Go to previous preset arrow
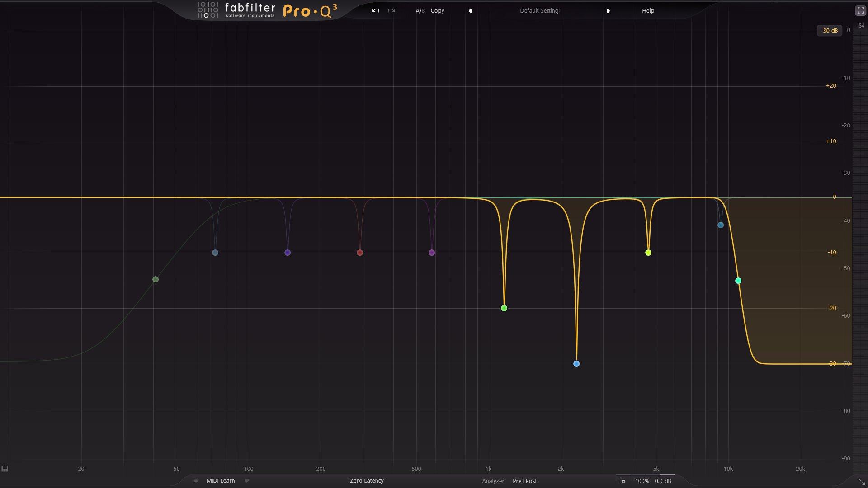 (470, 11)
